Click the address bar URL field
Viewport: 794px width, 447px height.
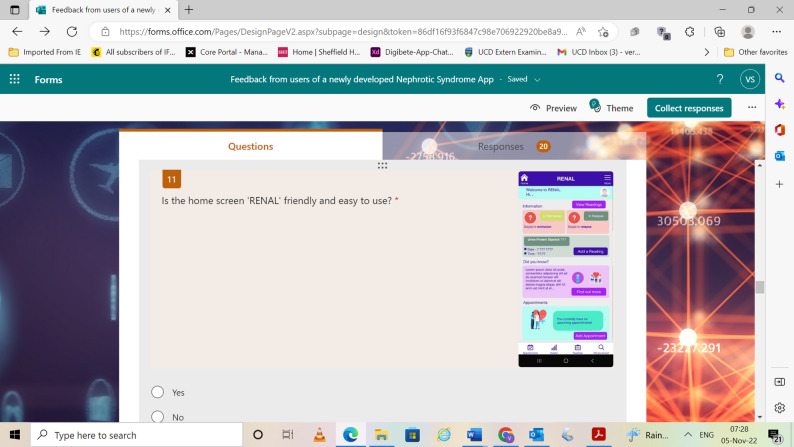[343, 32]
